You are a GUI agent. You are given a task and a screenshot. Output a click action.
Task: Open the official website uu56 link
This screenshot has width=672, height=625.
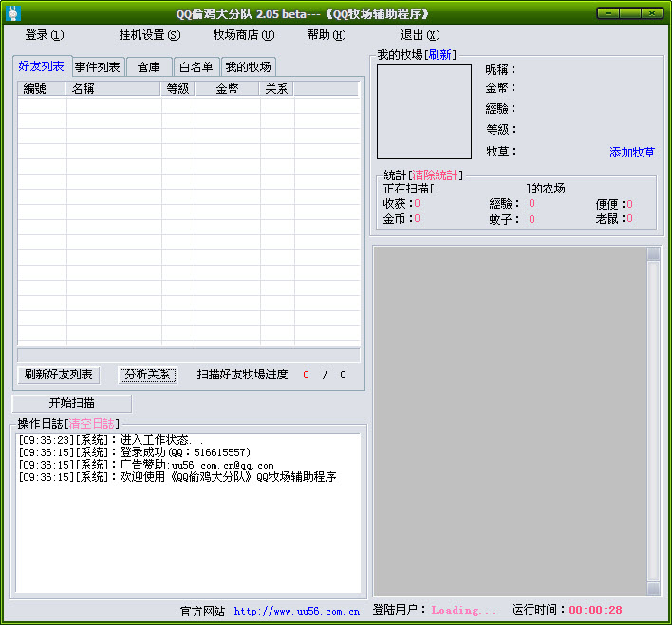(296, 612)
